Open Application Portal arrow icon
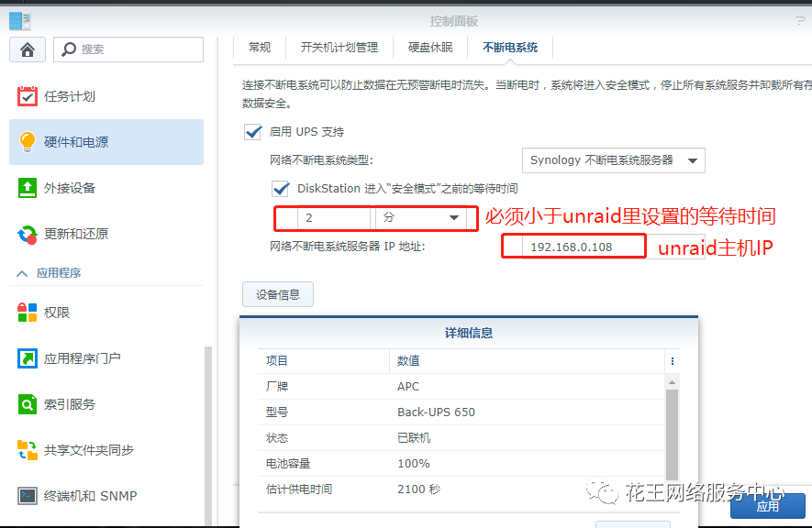This screenshot has height=528, width=812. [x=27, y=358]
